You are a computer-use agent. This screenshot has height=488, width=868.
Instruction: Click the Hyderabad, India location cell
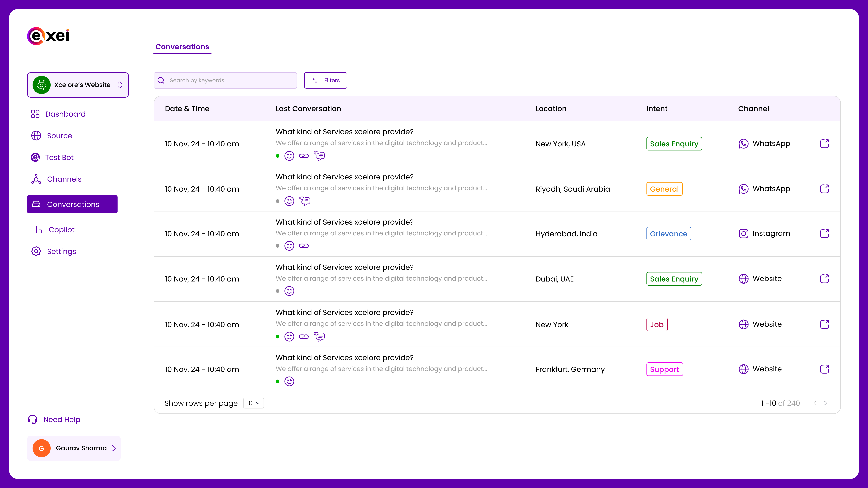pyautogui.click(x=566, y=234)
